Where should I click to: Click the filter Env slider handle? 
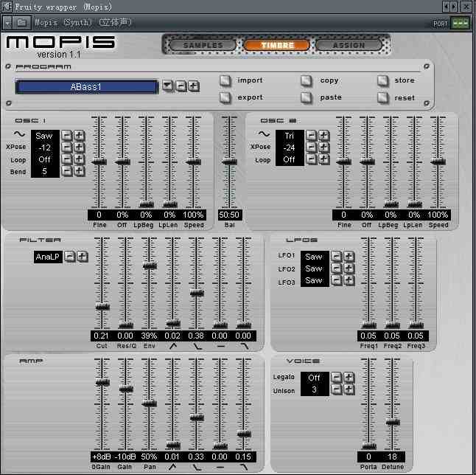(150, 266)
